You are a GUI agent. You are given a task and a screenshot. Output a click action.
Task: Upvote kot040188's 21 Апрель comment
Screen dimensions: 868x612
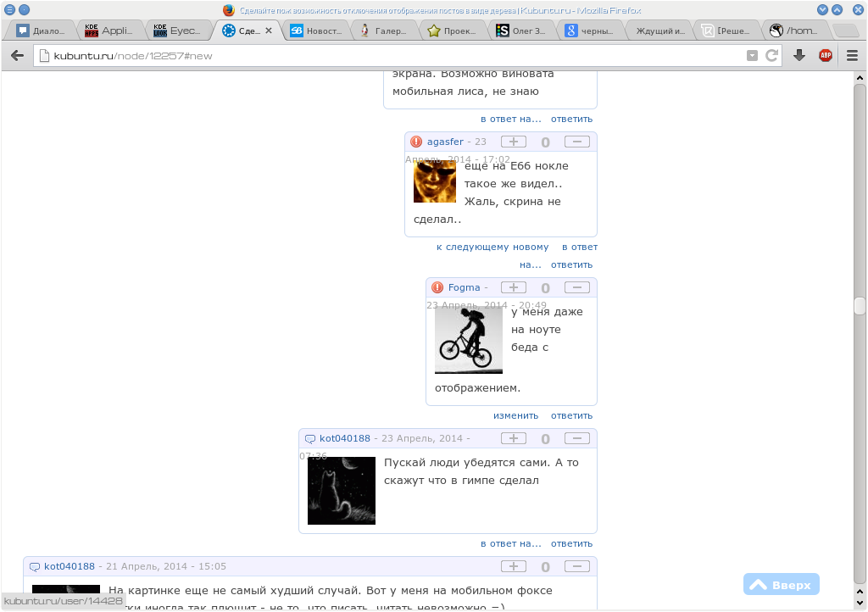tap(513, 566)
